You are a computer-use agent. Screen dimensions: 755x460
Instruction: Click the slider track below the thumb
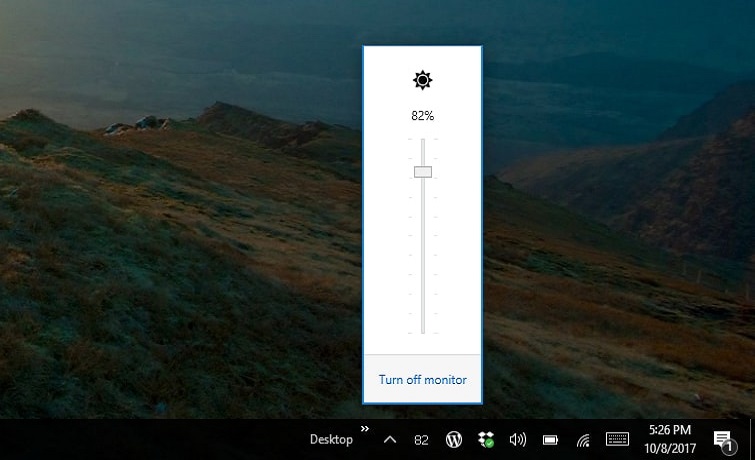click(423, 260)
